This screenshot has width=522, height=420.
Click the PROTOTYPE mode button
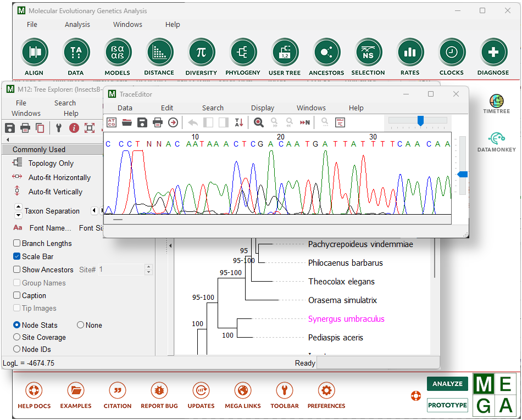tap(447, 405)
